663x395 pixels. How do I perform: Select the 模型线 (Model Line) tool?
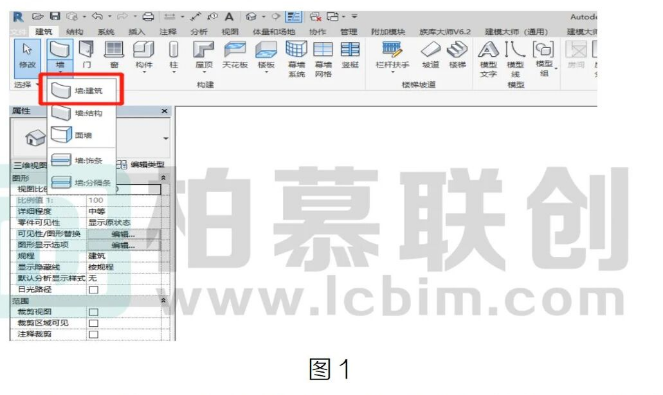point(515,58)
